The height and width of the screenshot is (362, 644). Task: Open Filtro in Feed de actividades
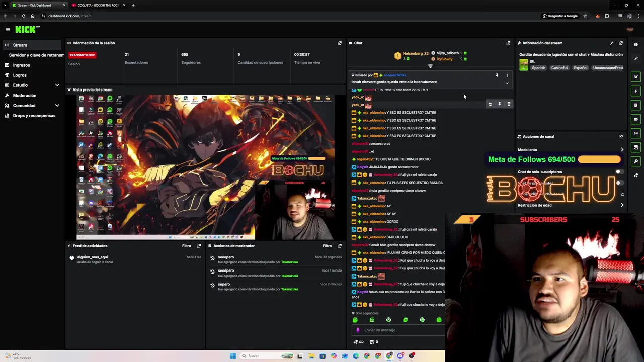187,246
